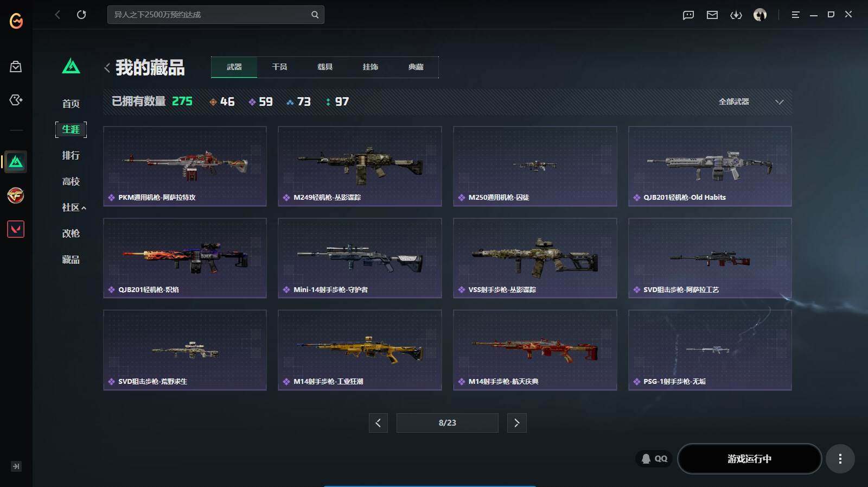Switch to the 干员 tab
This screenshot has height=487, width=868.
(279, 67)
